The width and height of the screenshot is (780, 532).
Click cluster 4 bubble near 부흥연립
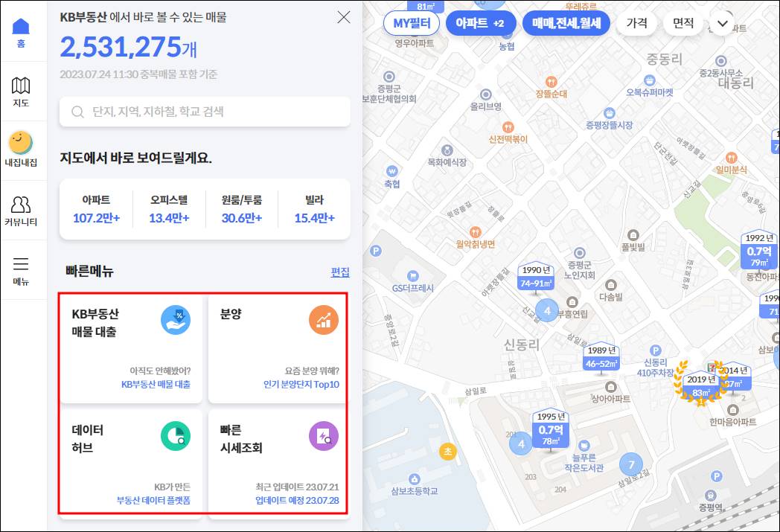click(547, 311)
